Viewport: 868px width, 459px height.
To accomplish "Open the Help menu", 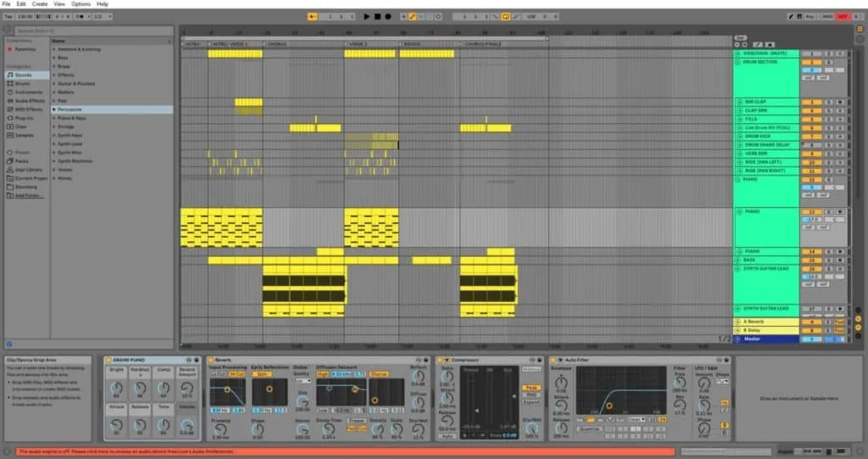I will (103, 4).
